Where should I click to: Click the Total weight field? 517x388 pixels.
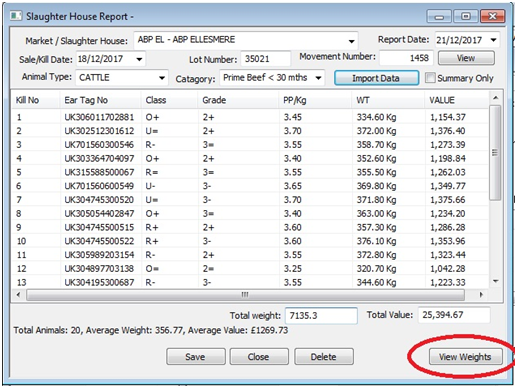(321, 315)
